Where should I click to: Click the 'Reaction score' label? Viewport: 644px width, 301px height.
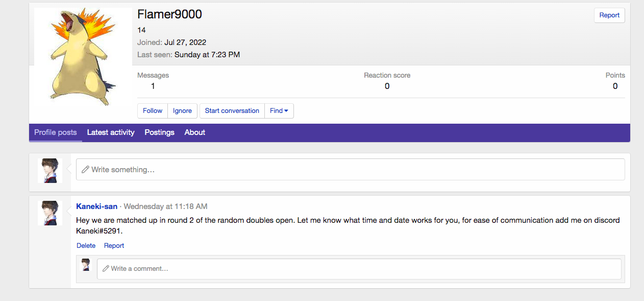coord(387,75)
